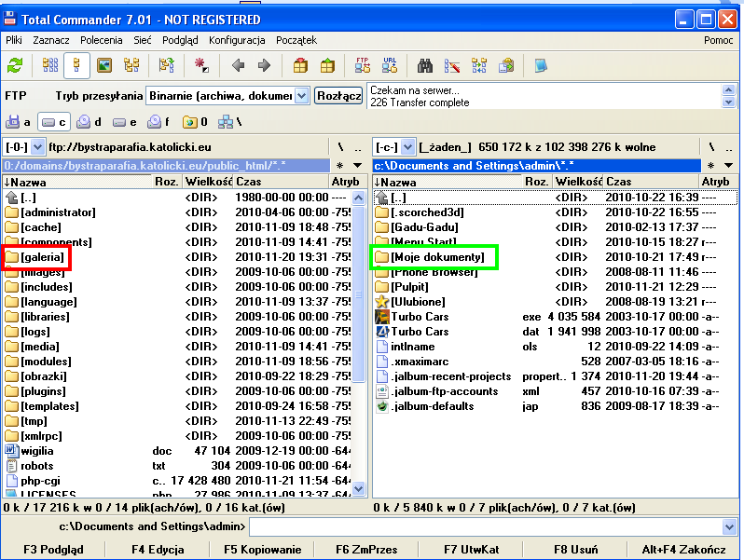Open file search with the binoculars icon
The width and height of the screenshot is (744, 560).
coord(425,65)
